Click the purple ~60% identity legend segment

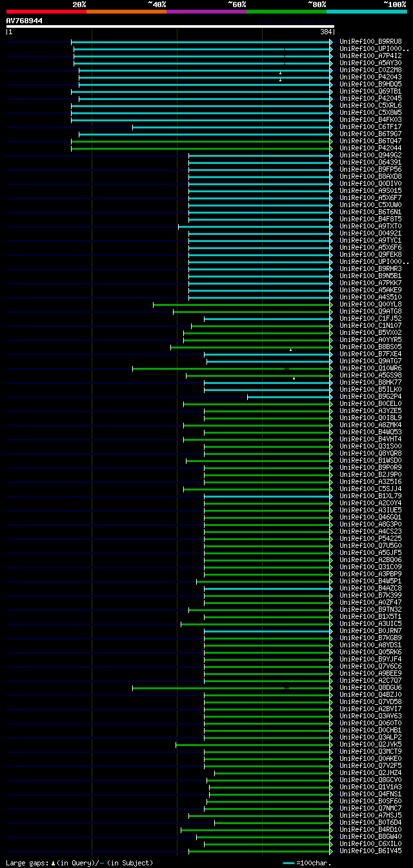click(206, 12)
